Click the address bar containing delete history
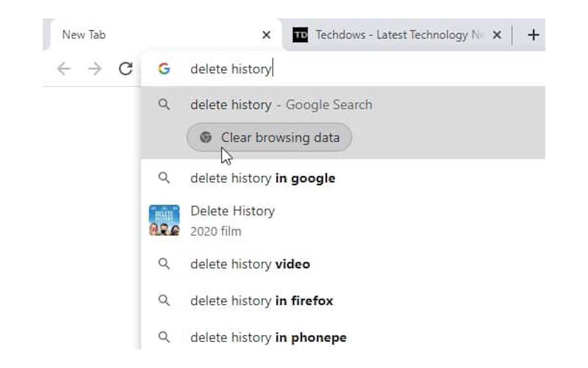Screen dimensions: 588x368 tap(343, 69)
